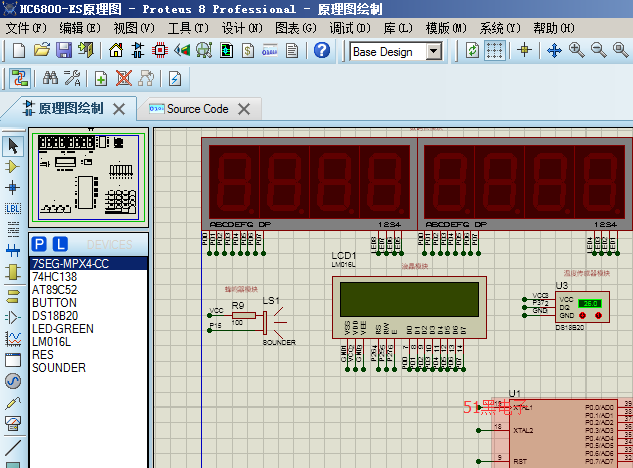This screenshot has width=633, height=468.
Task: Open the 工具(T) menu
Action: (188, 28)
